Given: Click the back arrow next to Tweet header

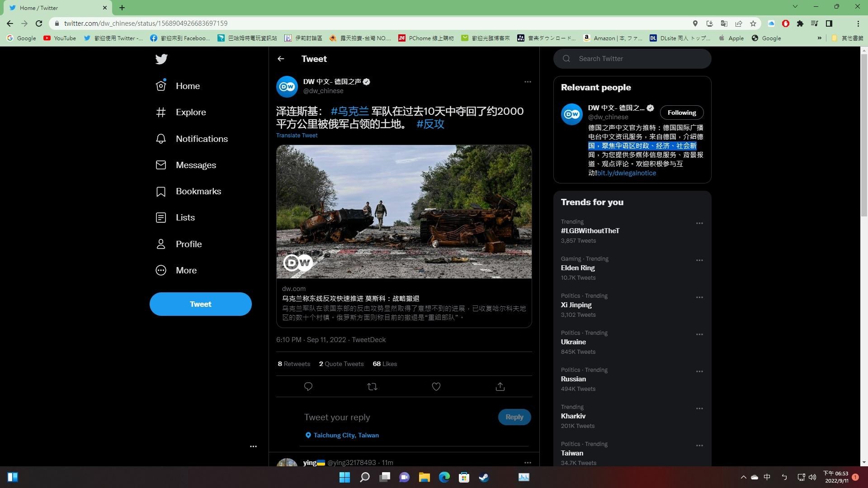Looking at the screenshot, I should pos(281,59).
